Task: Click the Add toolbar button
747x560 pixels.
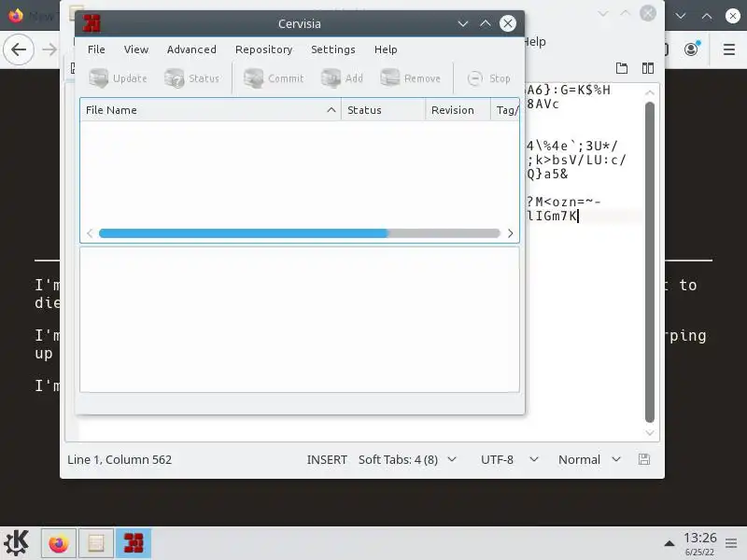Action: (342, 78)
